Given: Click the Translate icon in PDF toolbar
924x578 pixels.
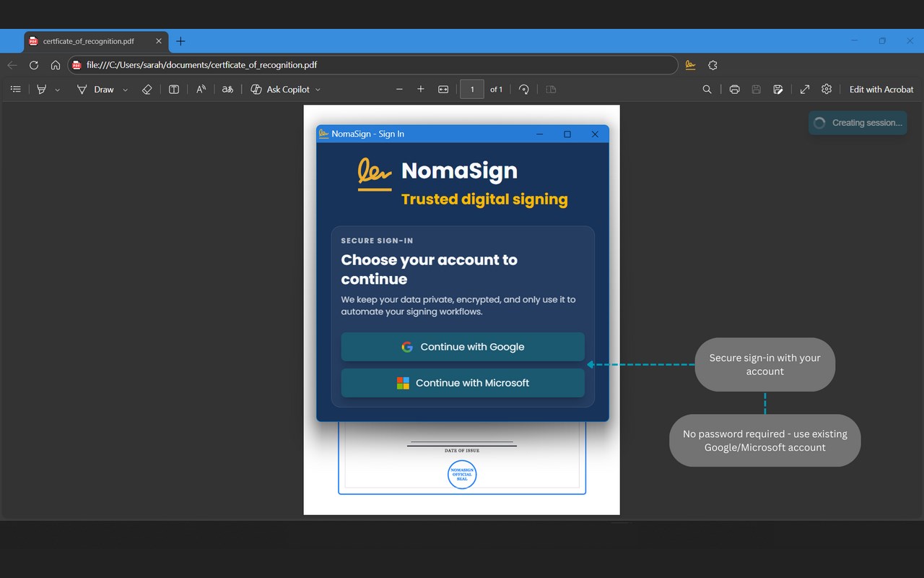Looking at the screenshot, I should coord(227,90).
